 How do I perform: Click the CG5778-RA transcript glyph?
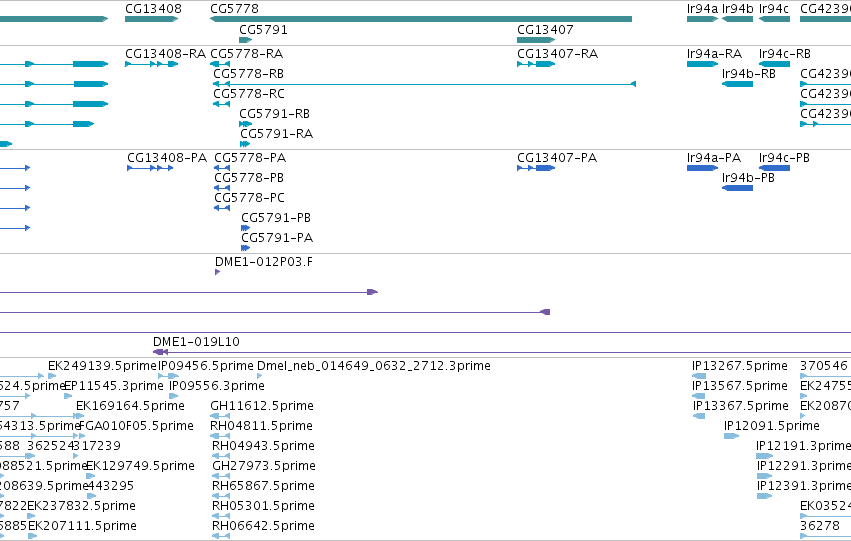tap(220, 64)
